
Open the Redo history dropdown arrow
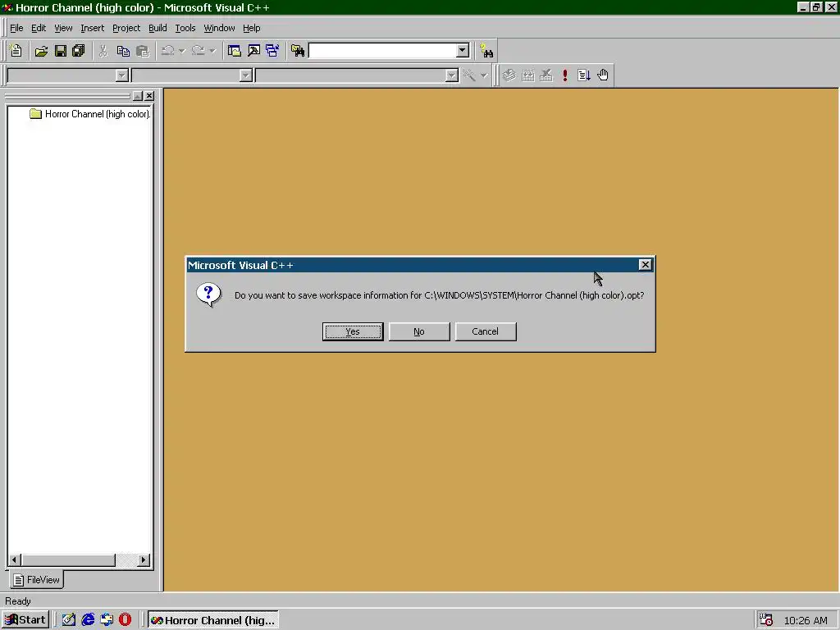point(212,51)
